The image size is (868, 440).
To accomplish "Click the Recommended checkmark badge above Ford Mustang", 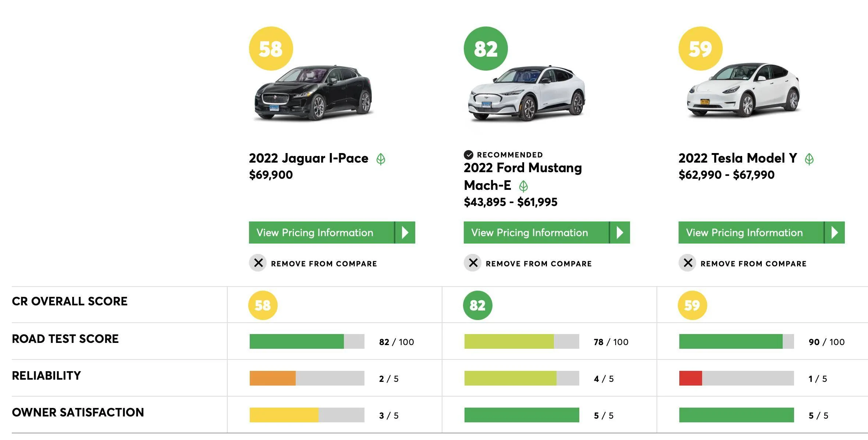I will point(468,155).
